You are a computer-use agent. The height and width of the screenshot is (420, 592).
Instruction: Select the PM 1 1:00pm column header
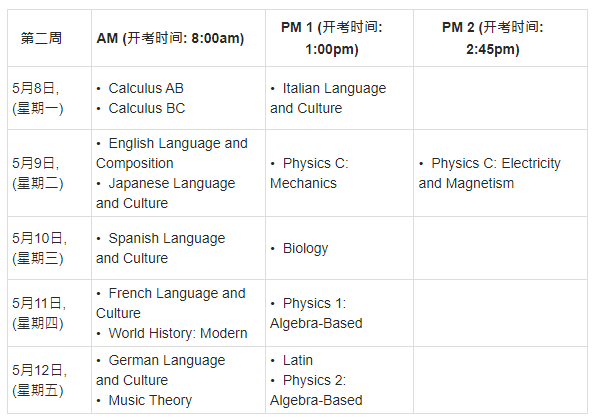pyautogui.click(x=332, y=38)
